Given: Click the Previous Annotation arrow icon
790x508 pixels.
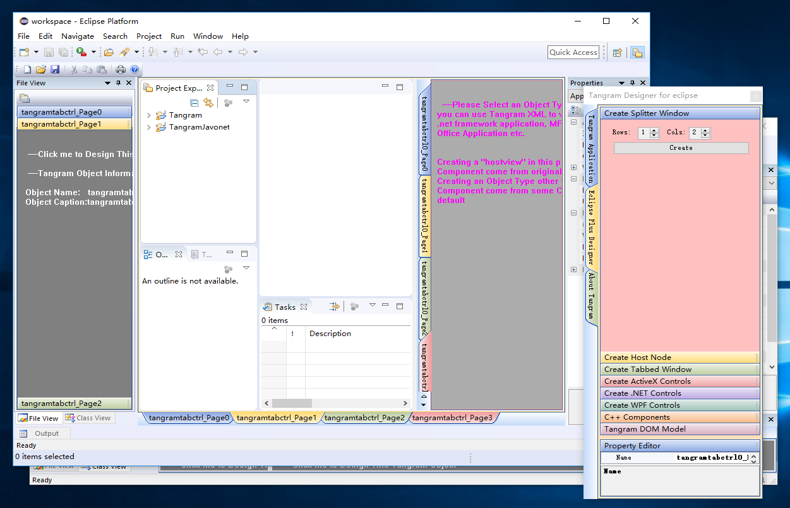Looking at the screenshot, I should (178, 52).
